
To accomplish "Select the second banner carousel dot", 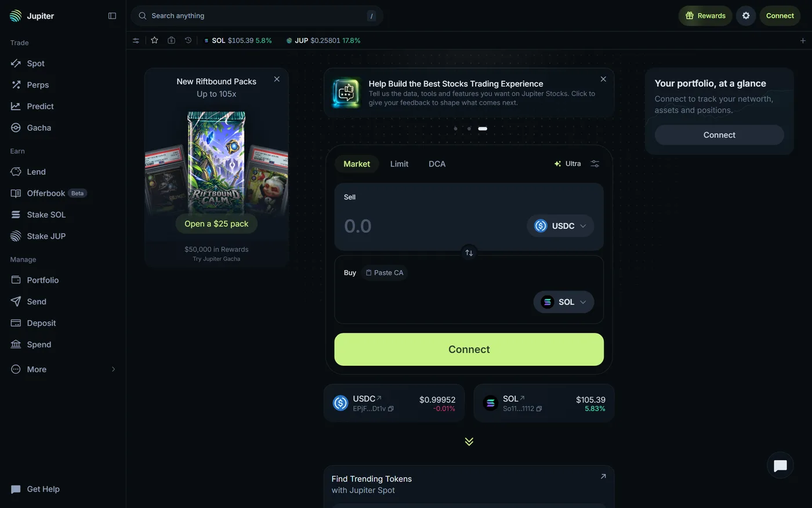I will point(469,128).
